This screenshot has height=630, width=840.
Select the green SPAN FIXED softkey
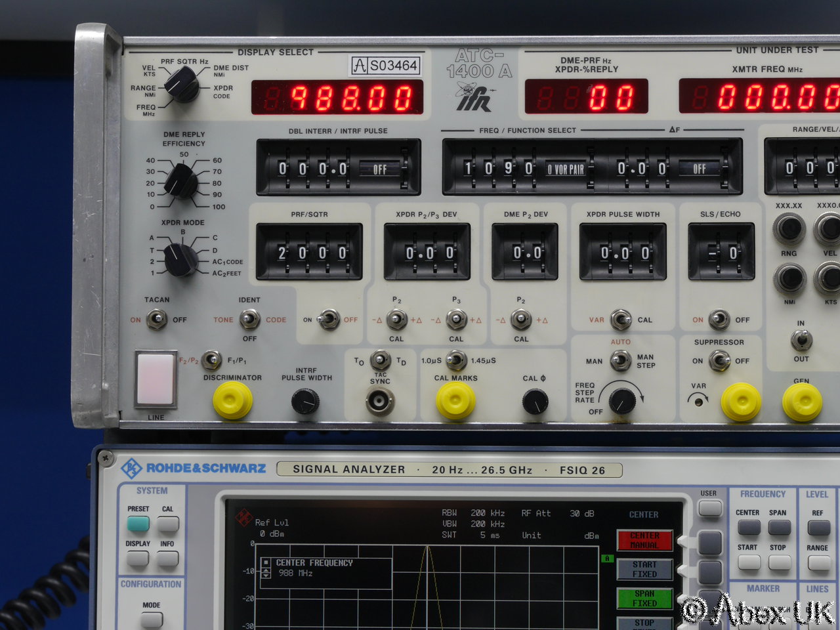point(644,598)
